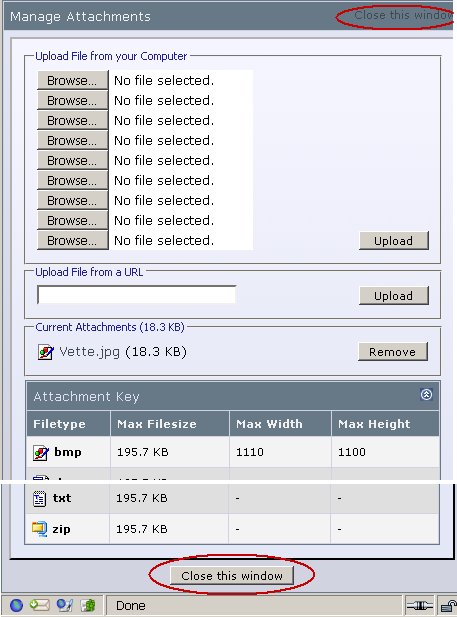The image size is (457, 617).
Task: Click the last Browse button
Action: pyautogui.click(x=72, y=240)
